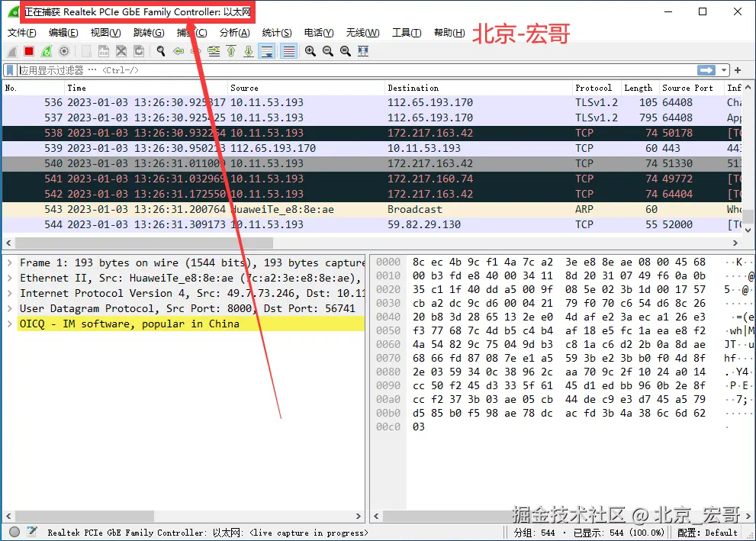Select the OICQ - IM software line
Image resolution: width=756 pixels, height=541 pixels.
191,324
